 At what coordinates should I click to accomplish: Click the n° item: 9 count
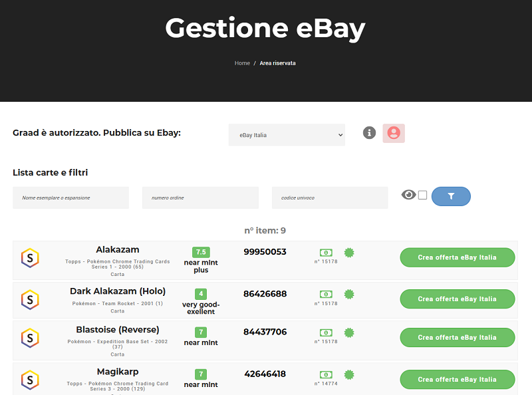pyautogui.click(x=265, y=231)
